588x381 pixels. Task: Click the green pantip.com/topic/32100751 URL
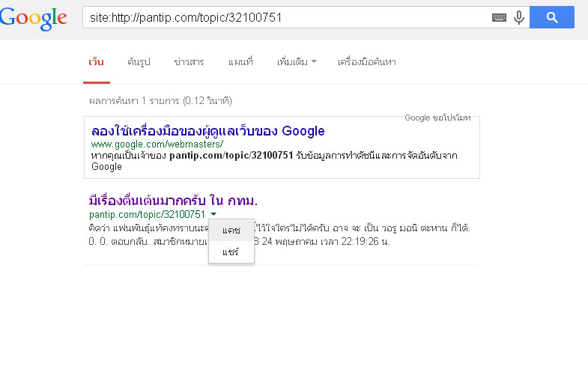point(147,214)
